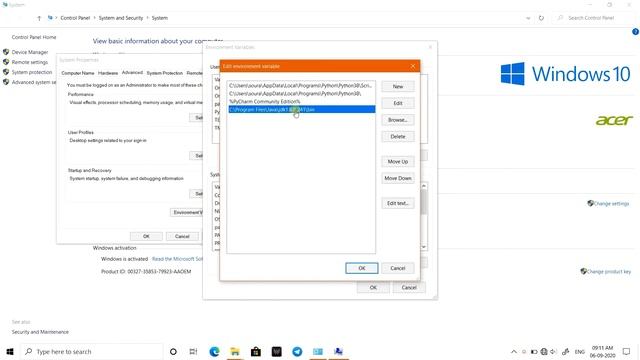This screenshot has width=640, height=360.
Task: Open Task View on taskbar
Action: pos(193,351)
